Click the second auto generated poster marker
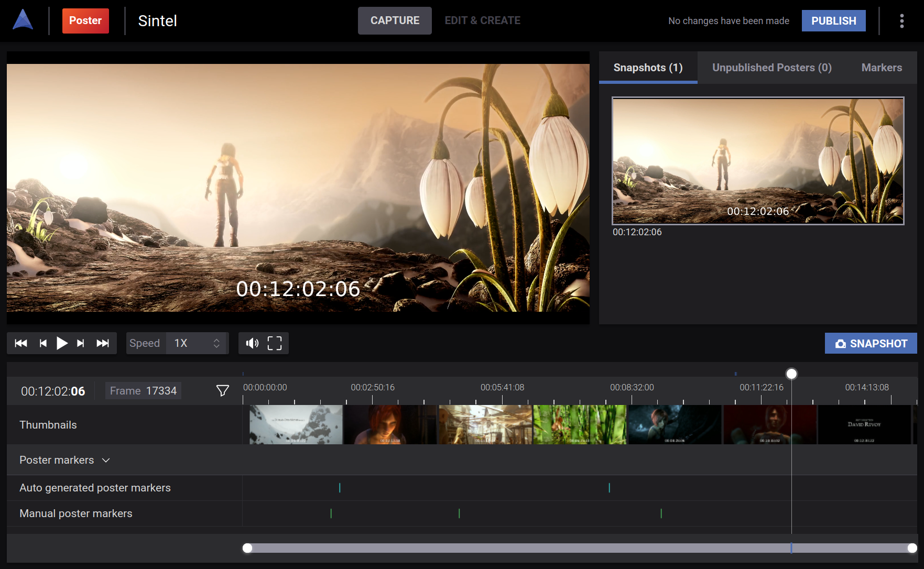Image resolution: width=924 pixels, height=569 pixels. pos(609,488)
